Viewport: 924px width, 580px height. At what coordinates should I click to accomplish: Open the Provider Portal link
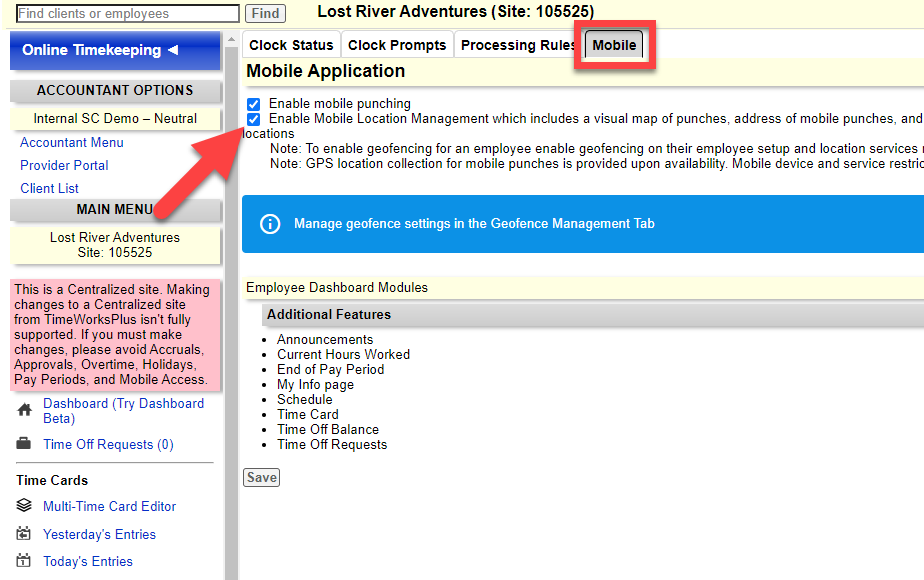(64, 165)
